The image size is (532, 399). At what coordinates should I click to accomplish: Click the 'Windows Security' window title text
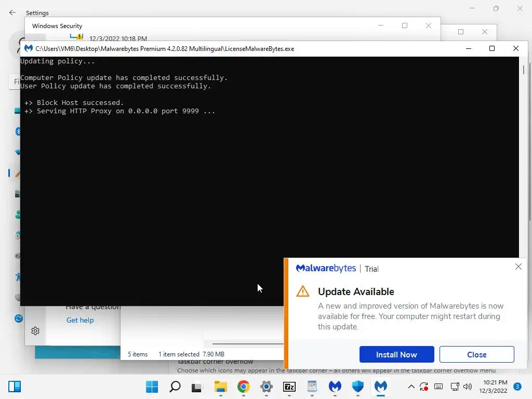click(57, 26)
